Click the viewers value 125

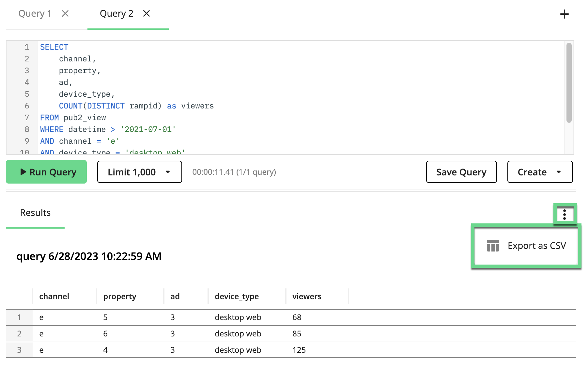point(299,350)
